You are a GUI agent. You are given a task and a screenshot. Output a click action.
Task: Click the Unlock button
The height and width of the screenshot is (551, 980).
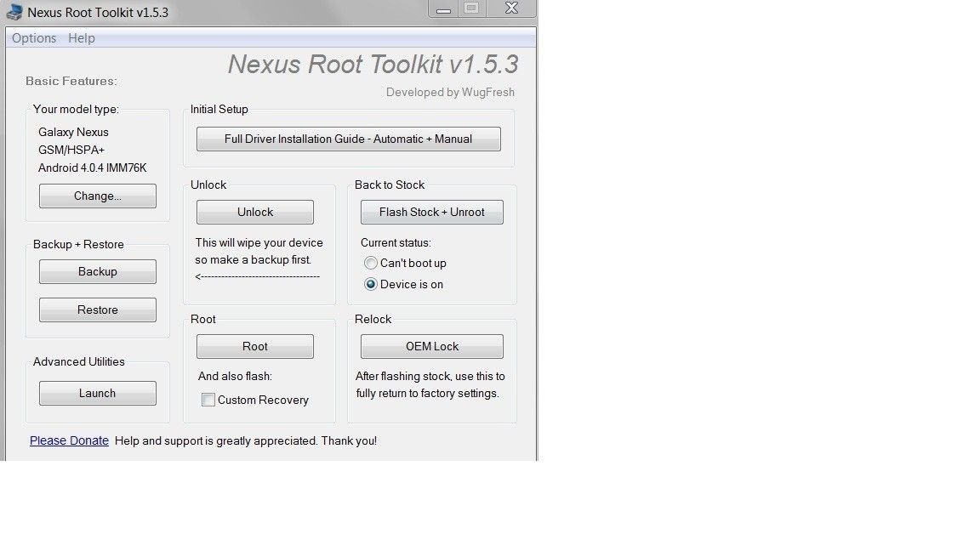click(x=255, y=212)
